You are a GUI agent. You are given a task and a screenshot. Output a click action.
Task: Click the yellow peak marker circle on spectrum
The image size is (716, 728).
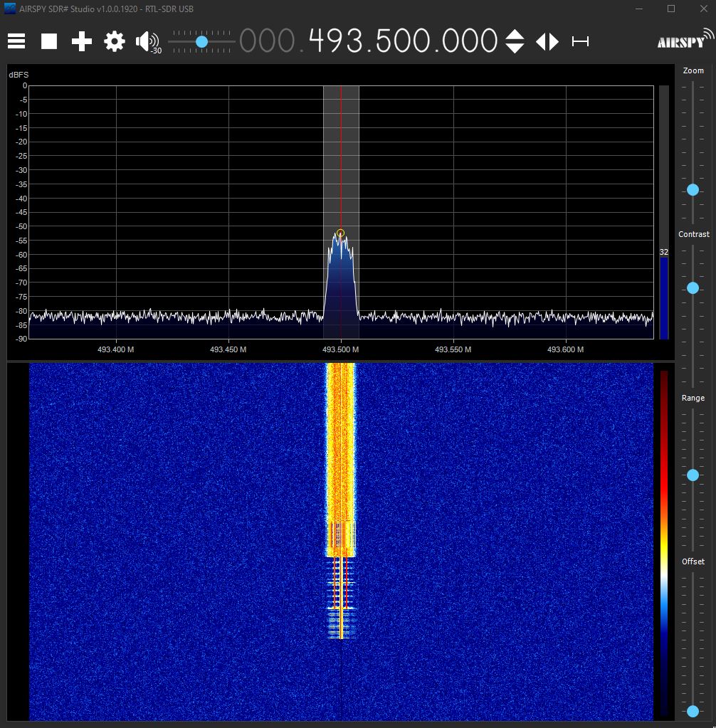click(340, 233)
